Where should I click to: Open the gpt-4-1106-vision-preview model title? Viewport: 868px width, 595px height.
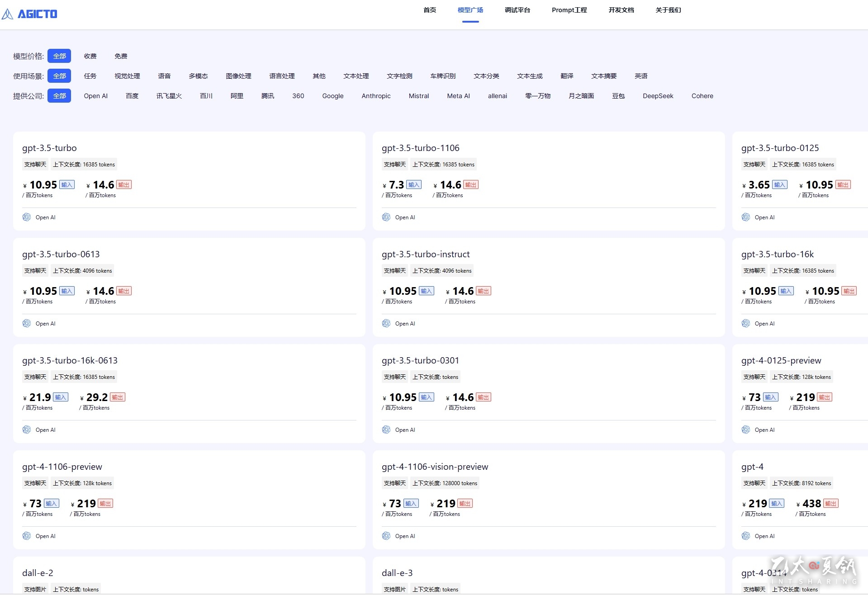tap(435, 467)
